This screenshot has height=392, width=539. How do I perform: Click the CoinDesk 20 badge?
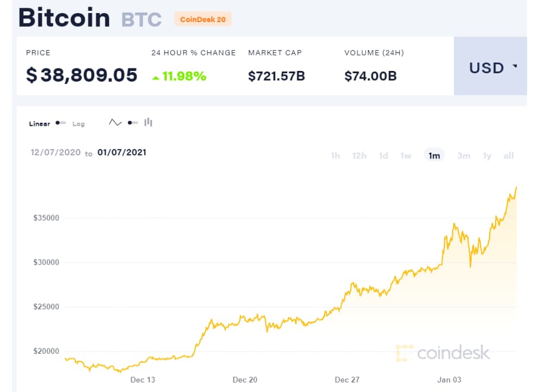[x=203, y=19]
